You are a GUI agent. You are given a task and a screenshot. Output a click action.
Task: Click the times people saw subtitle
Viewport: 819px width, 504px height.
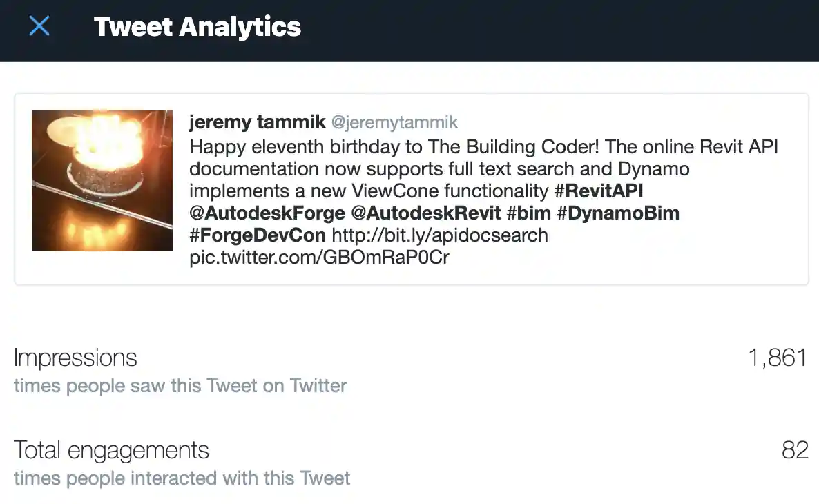point(180,385)
